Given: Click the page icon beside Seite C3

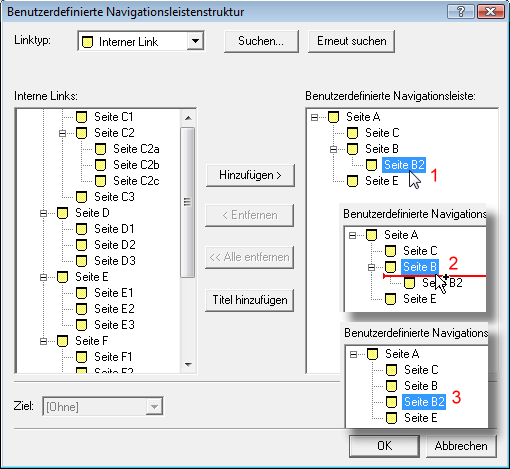Looking at the screenshot, I should (x=81, y=197).
